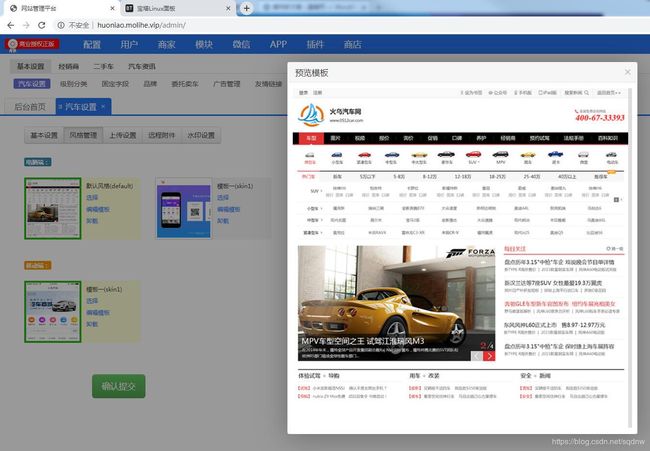Close the 预览模板 preview dialog

coord(628,72)
